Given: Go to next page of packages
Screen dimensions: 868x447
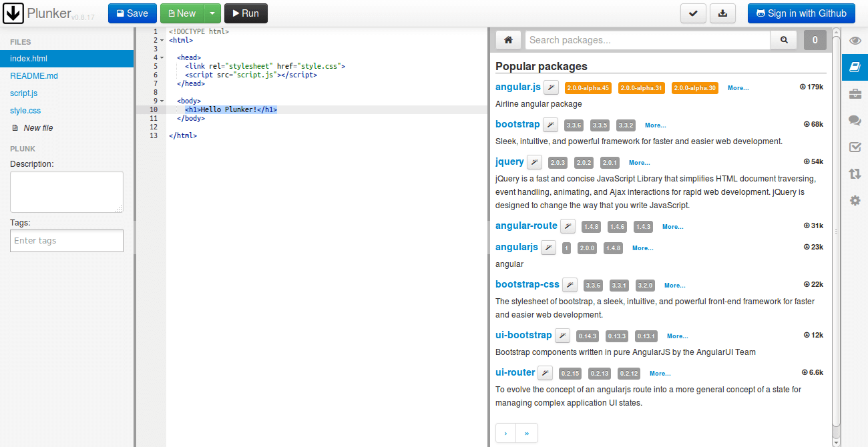Looking at the screenshot, I should 505,434.
